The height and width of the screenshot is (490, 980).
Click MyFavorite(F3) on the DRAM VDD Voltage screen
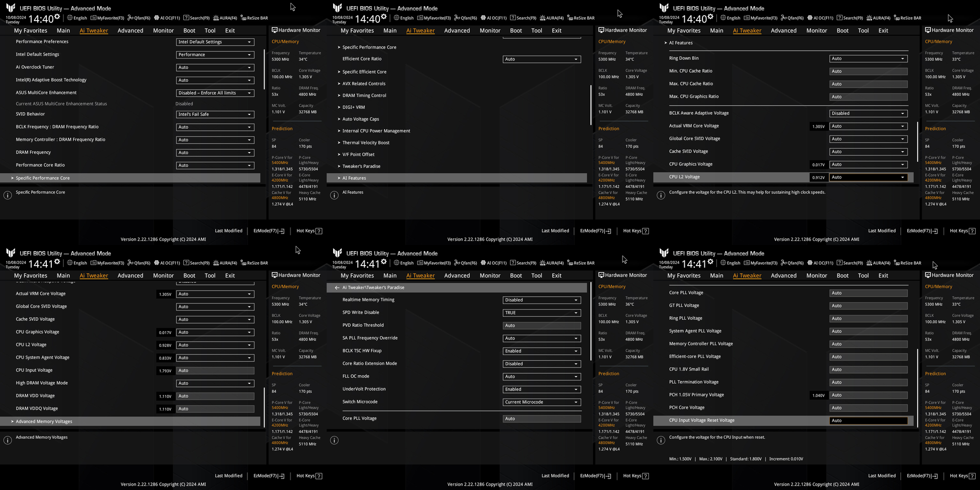tap(107, 263)
